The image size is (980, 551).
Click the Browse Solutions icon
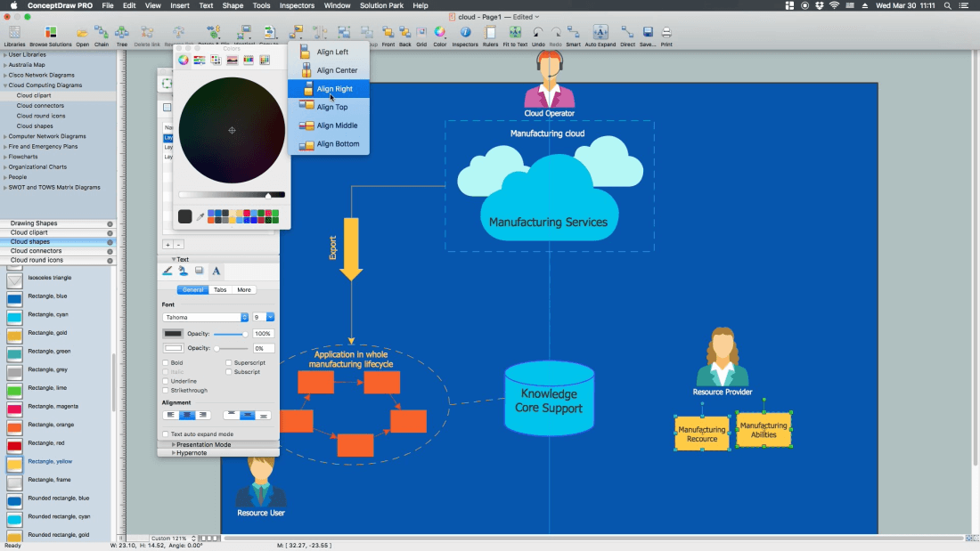50,34
